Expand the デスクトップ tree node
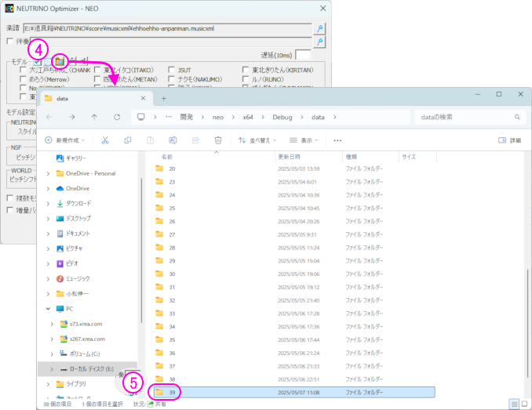 (48, 219)
